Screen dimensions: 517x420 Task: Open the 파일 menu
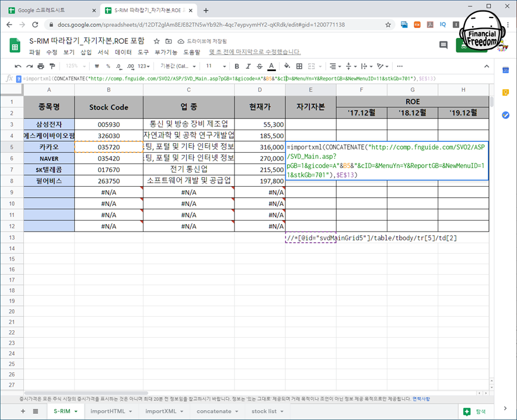point(34,52)
